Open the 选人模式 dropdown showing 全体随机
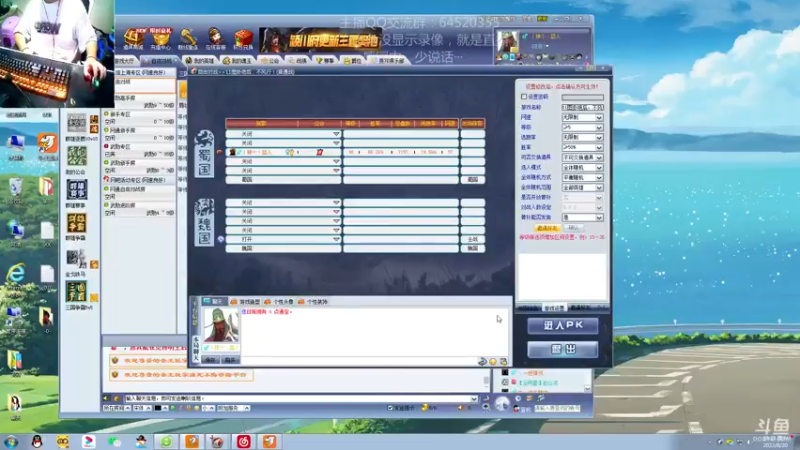Viewport: 800px width, 450px height. [x=583, y=167]
